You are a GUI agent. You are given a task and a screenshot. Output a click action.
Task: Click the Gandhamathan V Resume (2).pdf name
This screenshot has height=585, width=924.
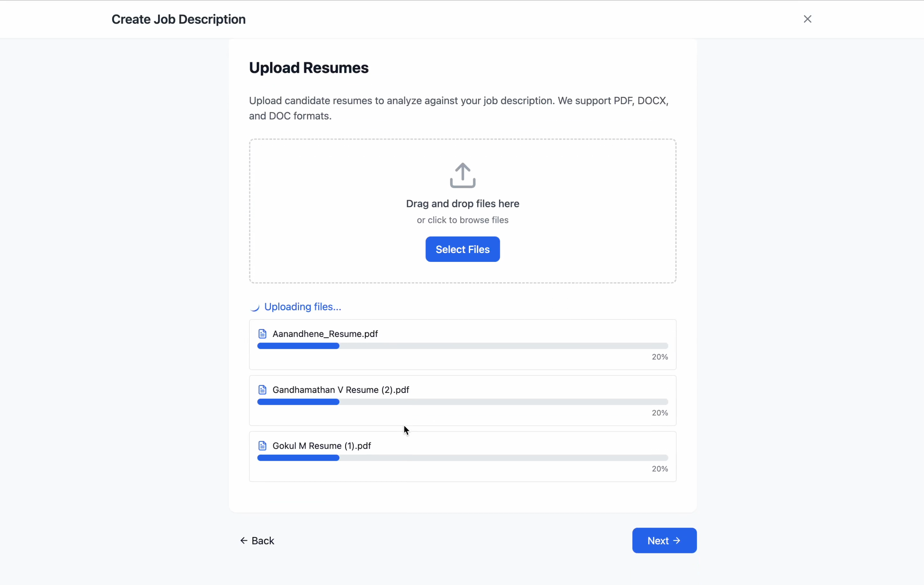click(x=341, y=390)
